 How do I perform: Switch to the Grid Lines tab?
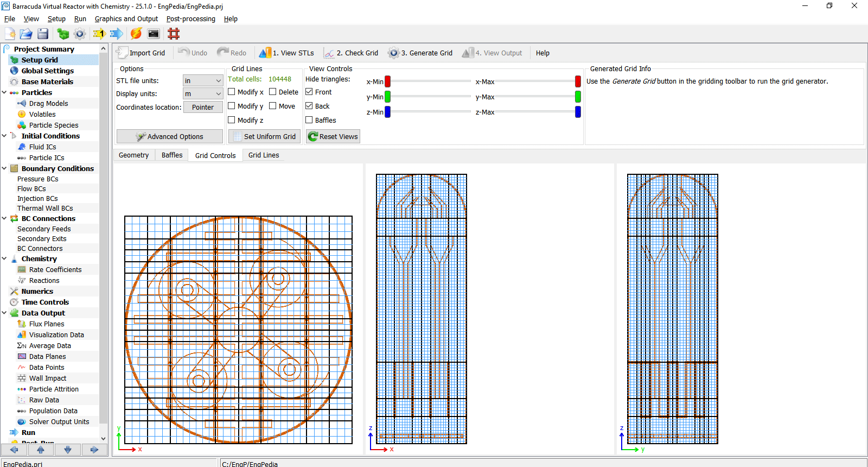tap(264, 155)
